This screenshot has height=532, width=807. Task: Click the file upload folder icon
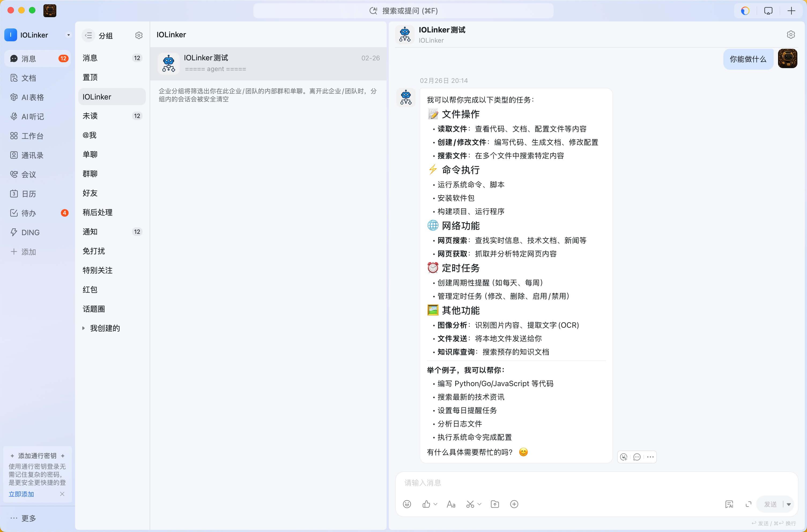click(495, 504)
